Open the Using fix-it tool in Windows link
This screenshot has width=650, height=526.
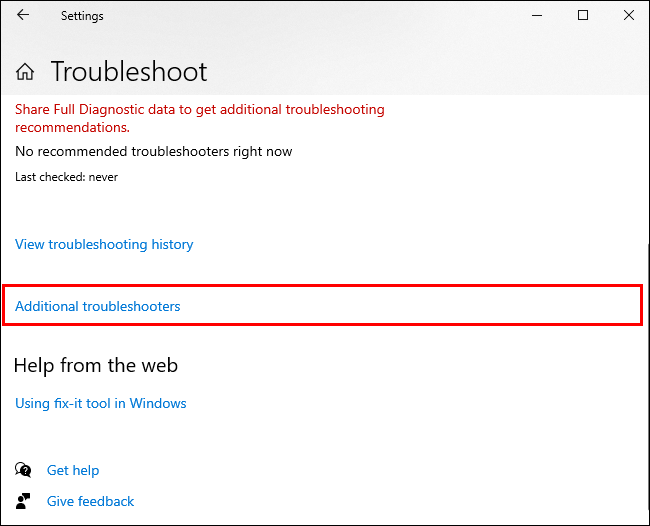coord(101,403)
